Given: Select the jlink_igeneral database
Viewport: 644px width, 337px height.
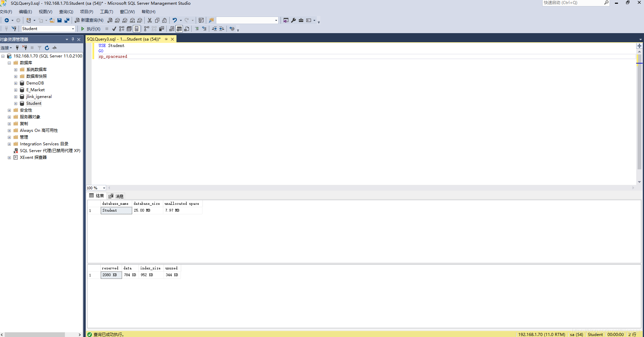Looking at the screenshot, I should pos(39,97).
